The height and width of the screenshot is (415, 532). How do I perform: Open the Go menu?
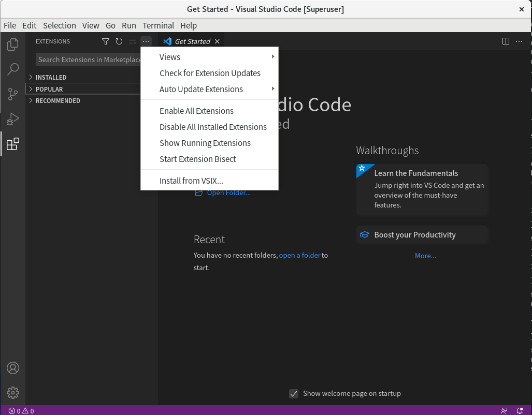(110, 26)
